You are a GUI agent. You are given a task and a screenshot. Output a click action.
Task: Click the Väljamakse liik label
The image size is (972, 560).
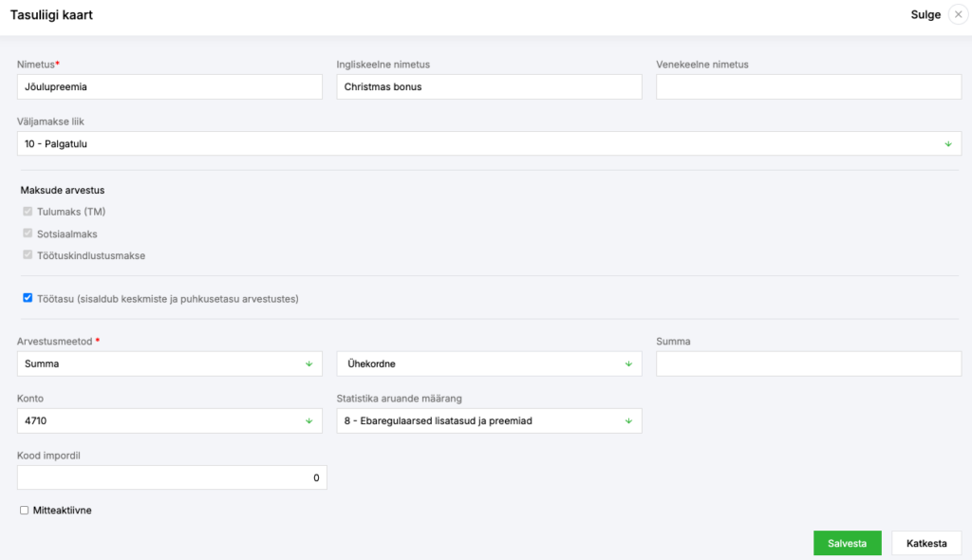point(50,121)
